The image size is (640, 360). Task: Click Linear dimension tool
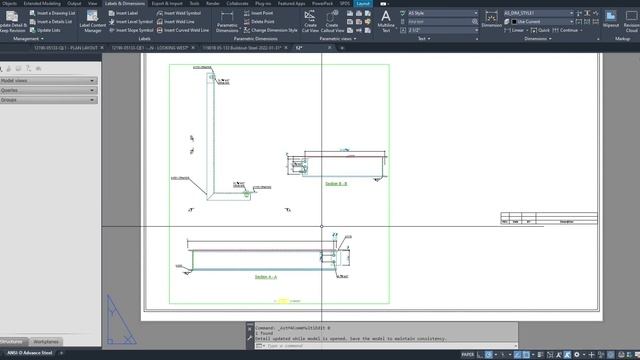pyautogui.click(x=514, y=30)
